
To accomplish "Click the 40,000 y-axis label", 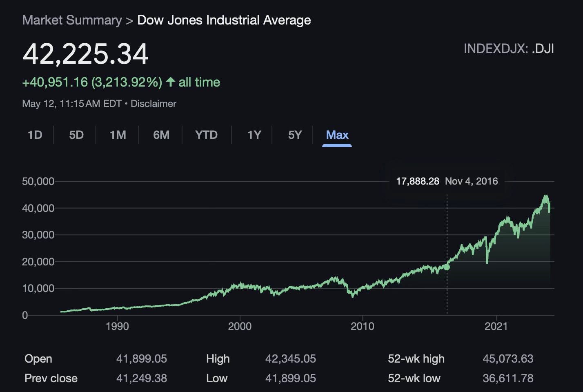I will [38, 208].
